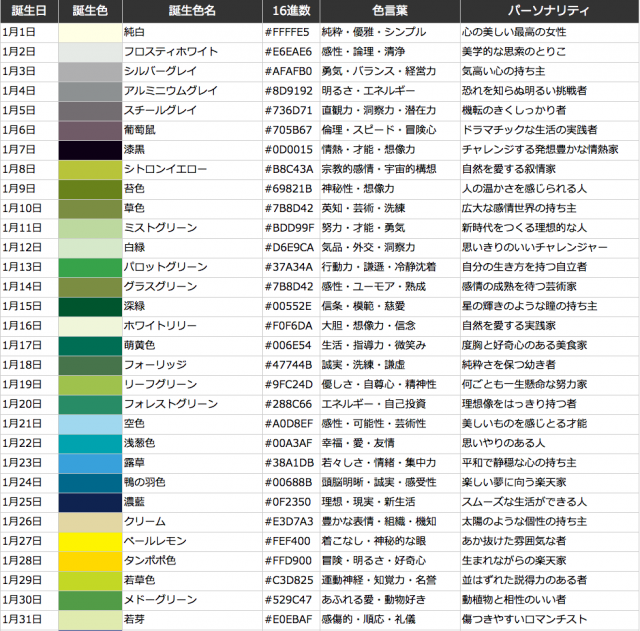Select the 1月31日 date cell
Viewport: 640px width, 631px height.
coord(29,619)
